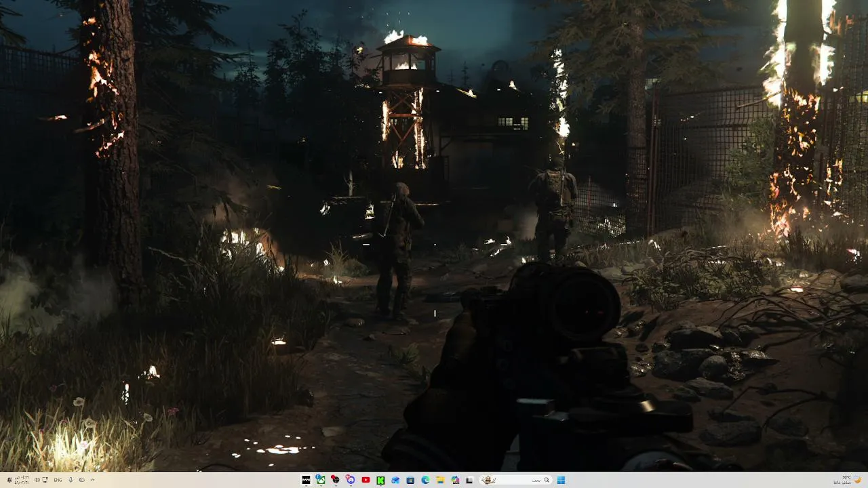Viewport: 868px width, 488px height.
Task: Open File Explorer from the taskbar
Action: pos(440,480)
